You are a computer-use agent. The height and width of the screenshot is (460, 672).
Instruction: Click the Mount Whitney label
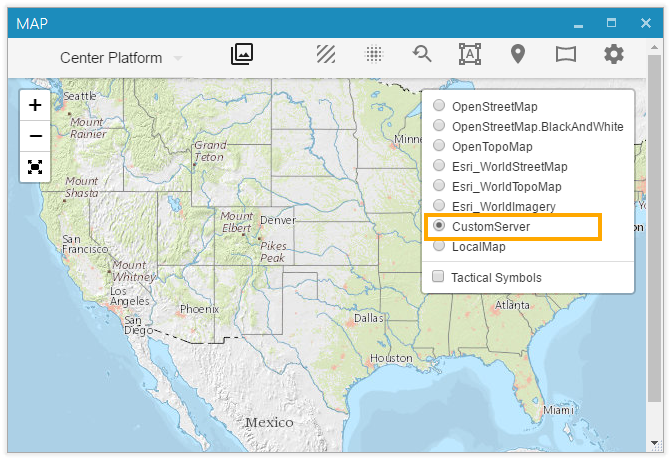[133, 271]
